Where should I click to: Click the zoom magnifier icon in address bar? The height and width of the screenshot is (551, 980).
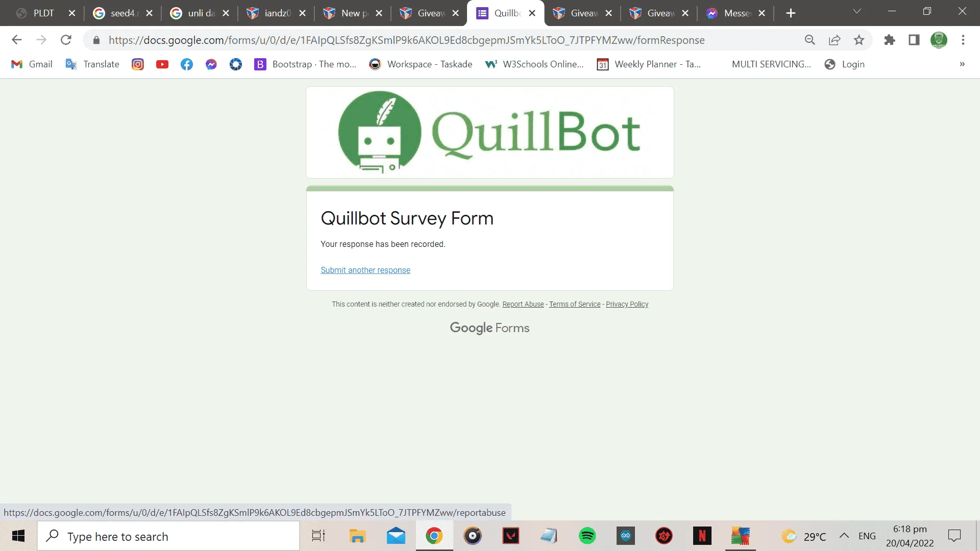tap(810, 40)
